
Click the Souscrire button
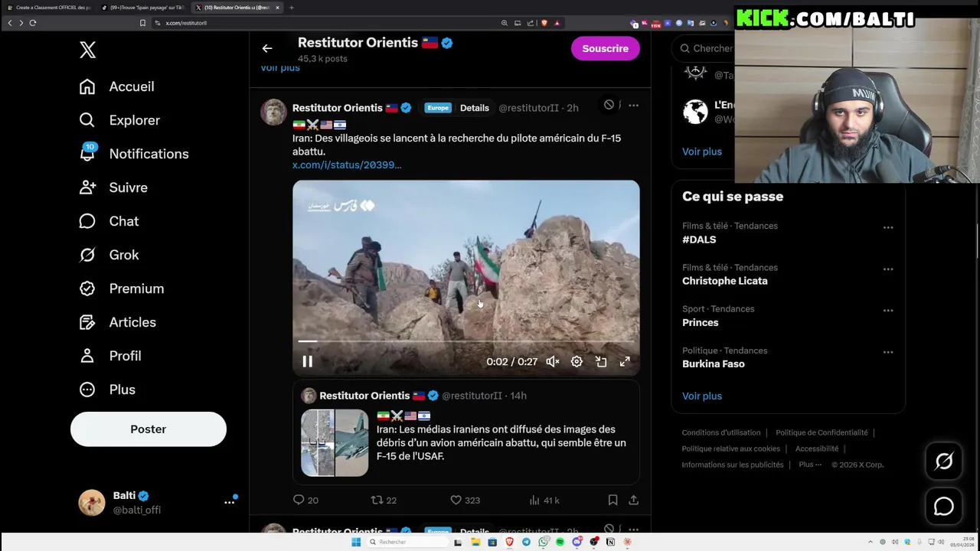[605, 48]
